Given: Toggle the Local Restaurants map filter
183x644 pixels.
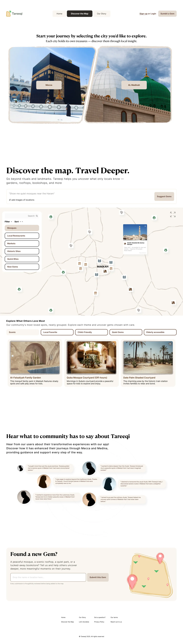Looking at the screenshot, I should pos(22,236).
